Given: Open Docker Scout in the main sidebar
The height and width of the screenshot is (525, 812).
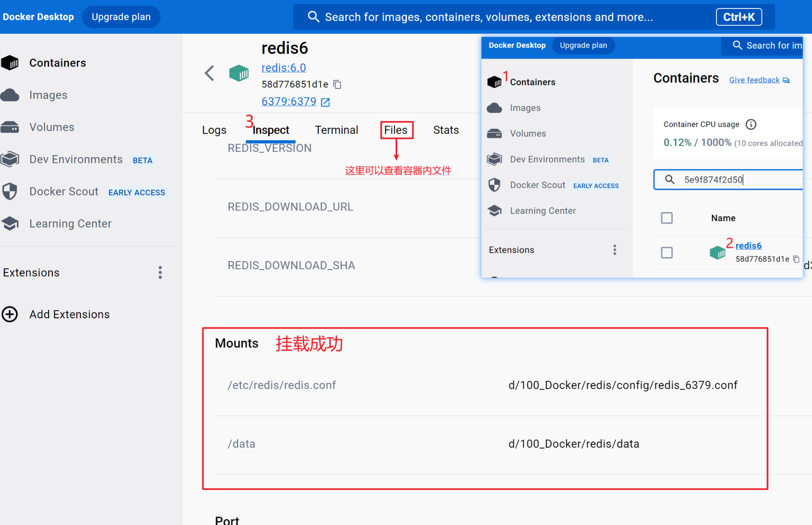Looking at the screenshot, I should point(64,192).
